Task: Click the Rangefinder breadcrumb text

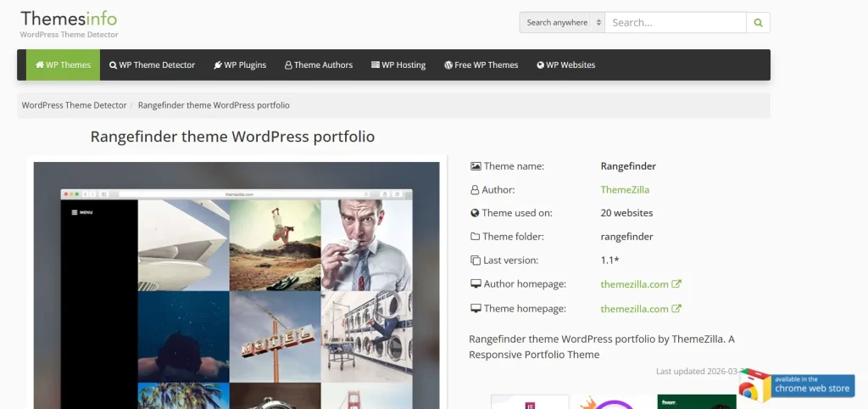Action: coord(214,105)
